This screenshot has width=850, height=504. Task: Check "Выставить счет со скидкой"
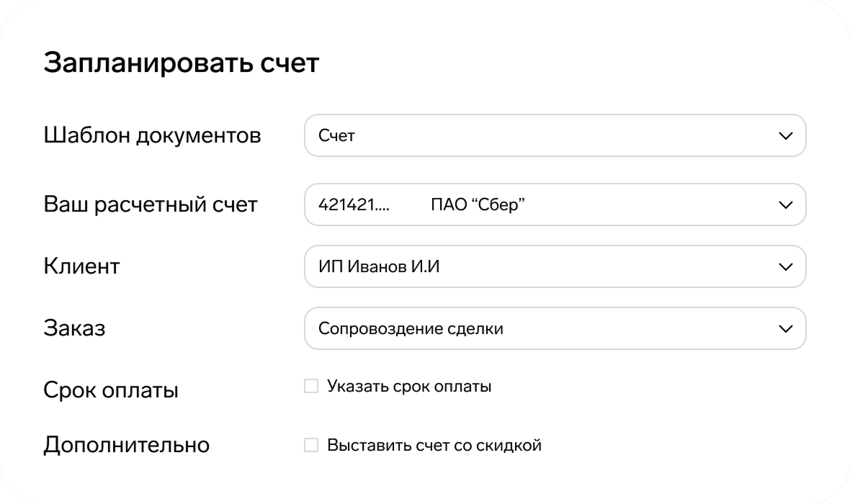pyautogui.click(x=311, y=445)
